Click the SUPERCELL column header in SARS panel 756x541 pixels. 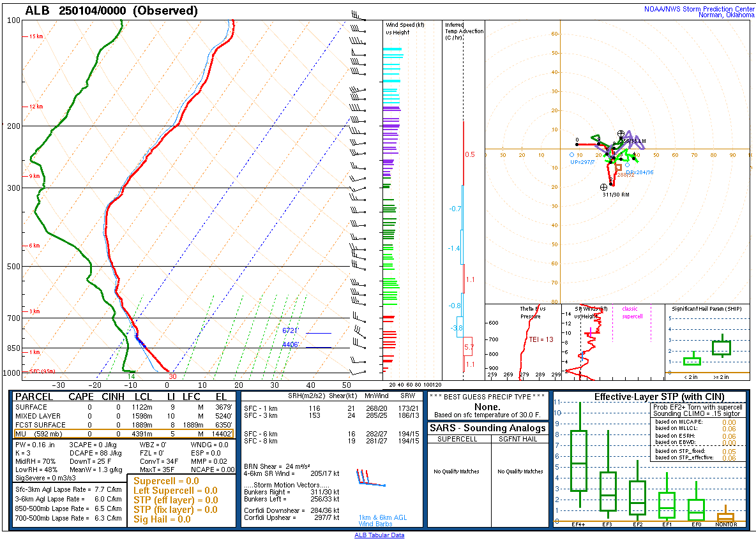click(457, 440)
